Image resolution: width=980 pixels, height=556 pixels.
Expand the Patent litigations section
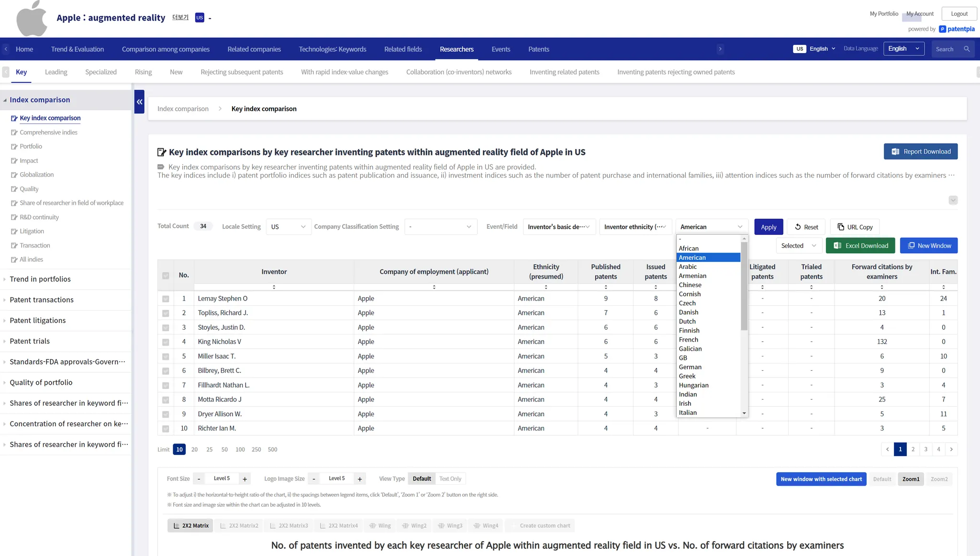pyautogui.click(x=38, y=321)
